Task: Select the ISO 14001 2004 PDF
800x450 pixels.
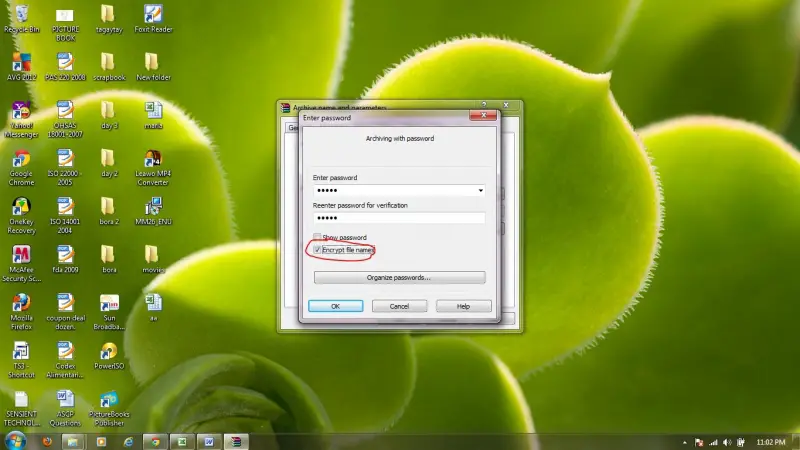Action: click(x=65, y=215)
